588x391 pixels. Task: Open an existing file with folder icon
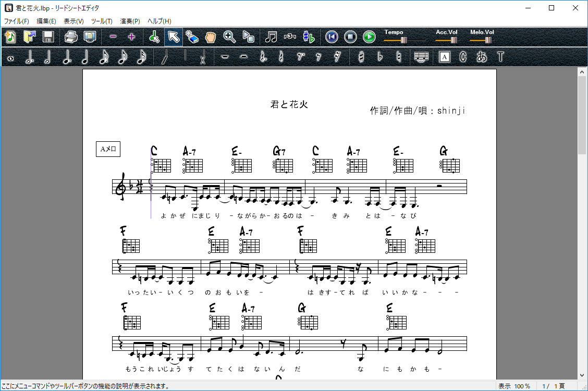(x=29, y=36)
